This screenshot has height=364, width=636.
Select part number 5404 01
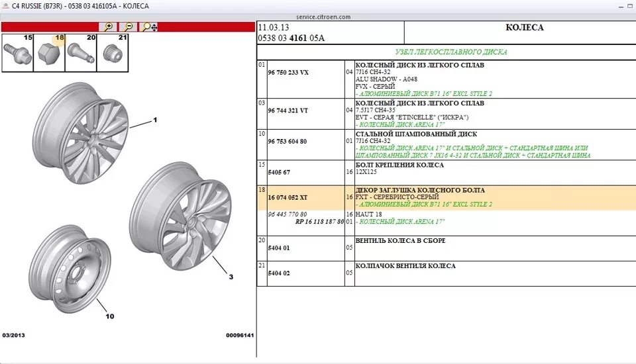pos(279,248)
